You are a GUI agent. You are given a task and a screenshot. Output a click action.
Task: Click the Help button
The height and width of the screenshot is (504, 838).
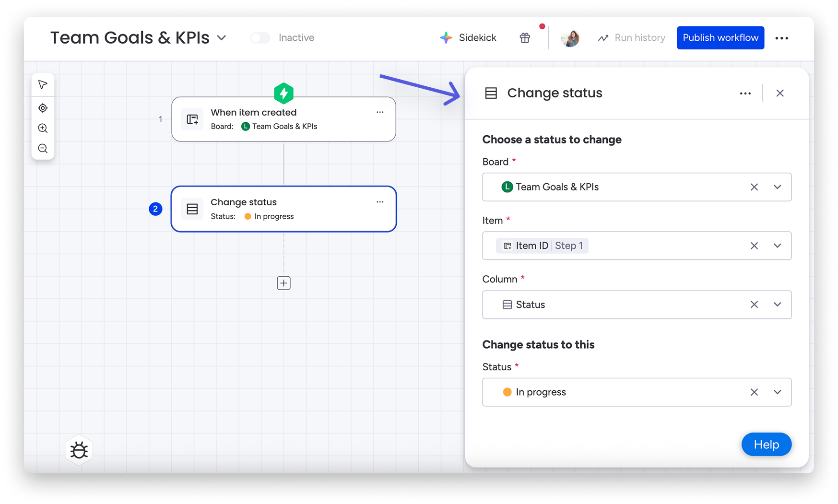766,445
